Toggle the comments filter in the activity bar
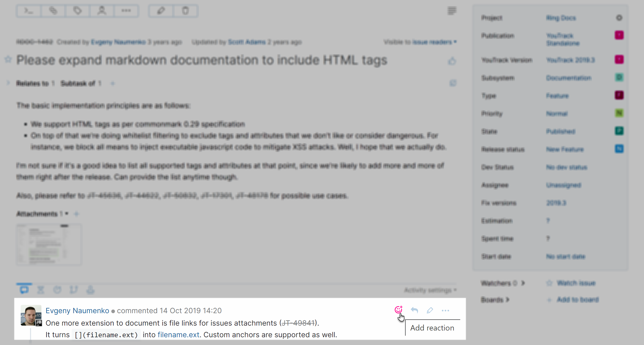The image size is (644, 345). pos(24,289)
